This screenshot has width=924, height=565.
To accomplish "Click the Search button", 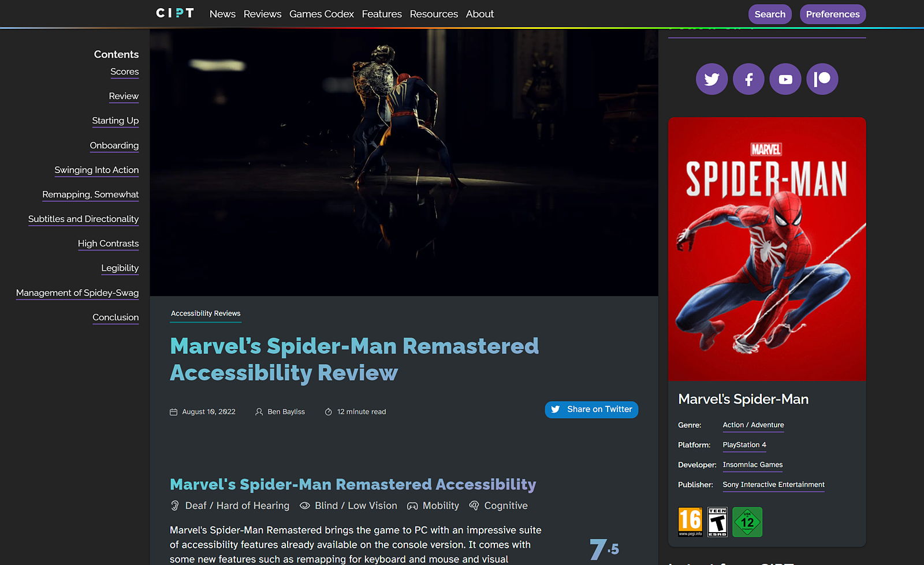I will [x=770, y=14].
